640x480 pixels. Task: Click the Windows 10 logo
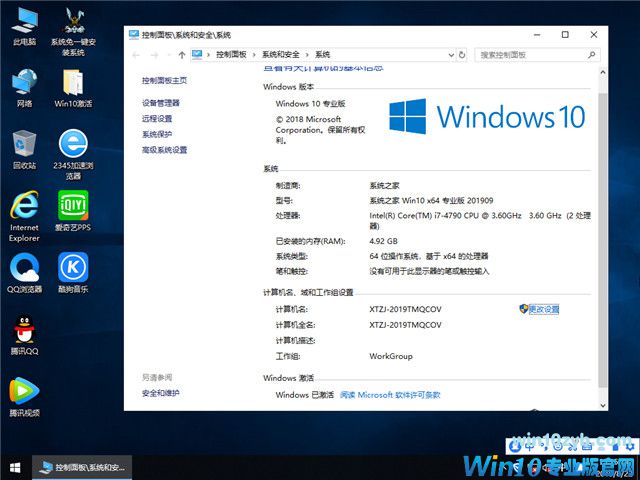tap(487, 116)
